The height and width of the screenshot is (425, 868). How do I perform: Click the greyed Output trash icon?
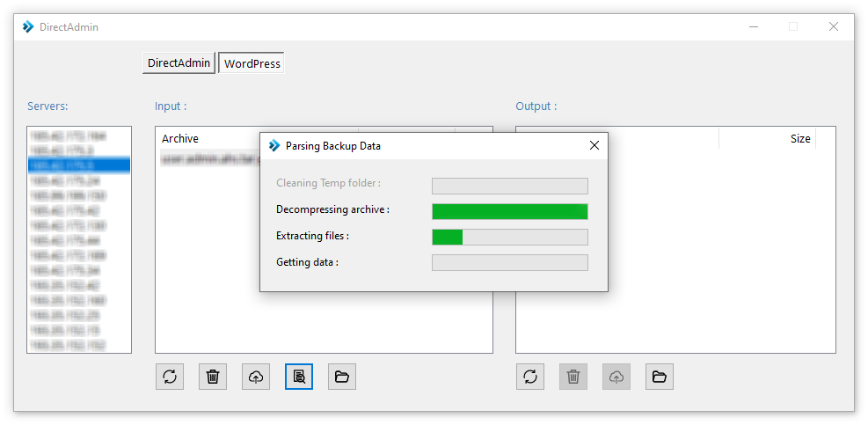coord(573,377)
